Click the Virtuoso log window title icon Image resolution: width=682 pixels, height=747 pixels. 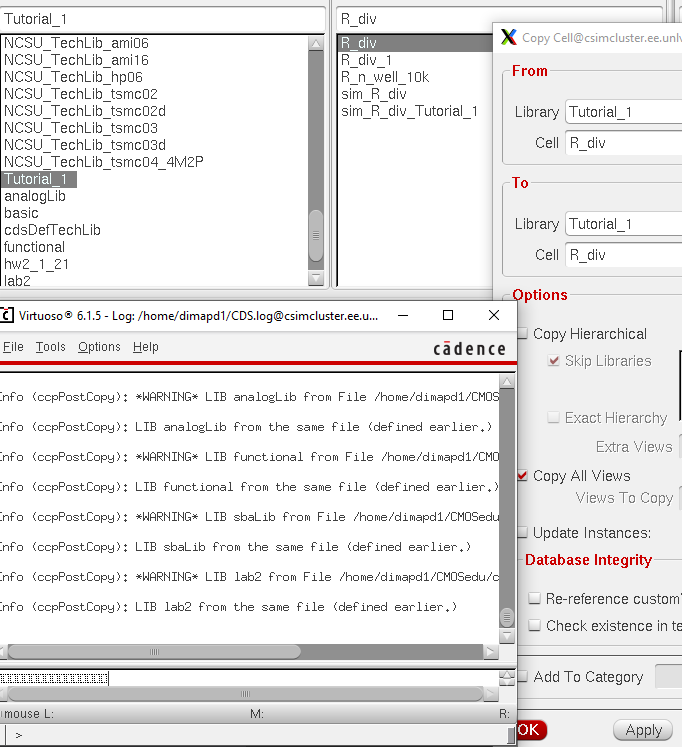(8, 316)
